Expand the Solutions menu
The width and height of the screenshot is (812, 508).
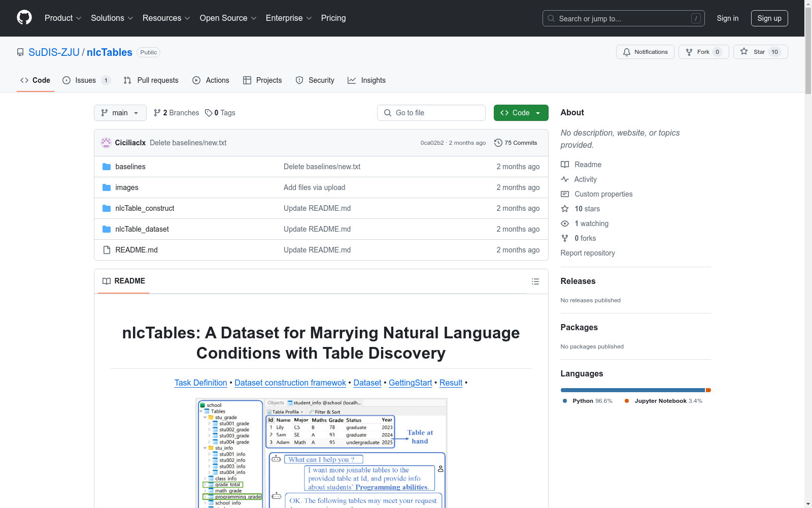[112, 18]
